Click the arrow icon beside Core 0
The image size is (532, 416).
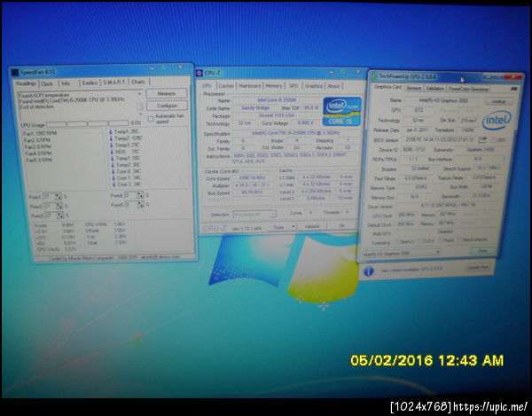coord(113,171)
